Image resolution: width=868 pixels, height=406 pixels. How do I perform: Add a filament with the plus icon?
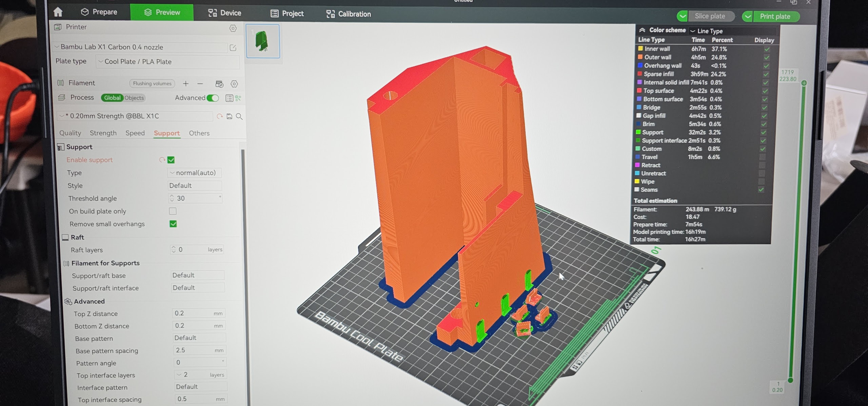[186, 84]
